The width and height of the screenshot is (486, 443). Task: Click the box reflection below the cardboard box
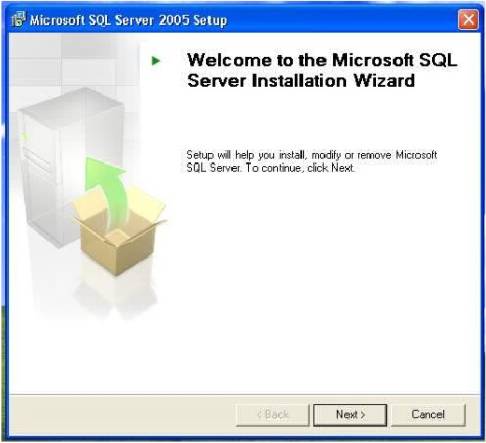117,293
